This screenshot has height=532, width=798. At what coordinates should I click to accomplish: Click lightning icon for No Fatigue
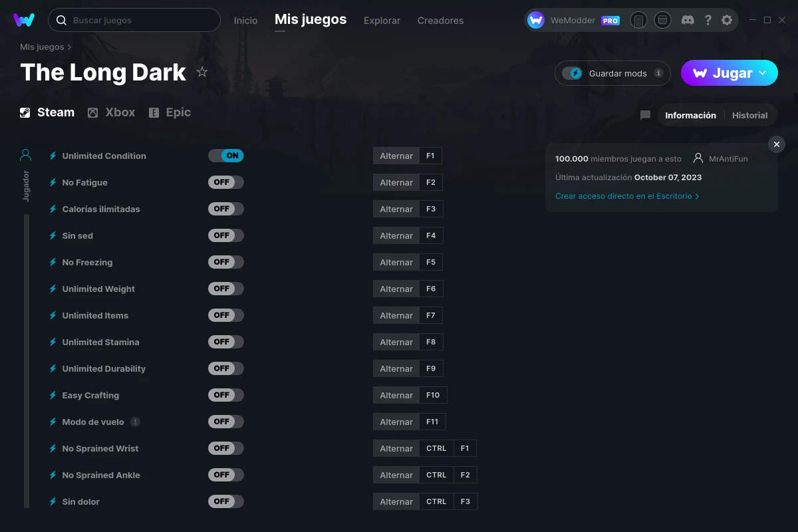(53, 182)
